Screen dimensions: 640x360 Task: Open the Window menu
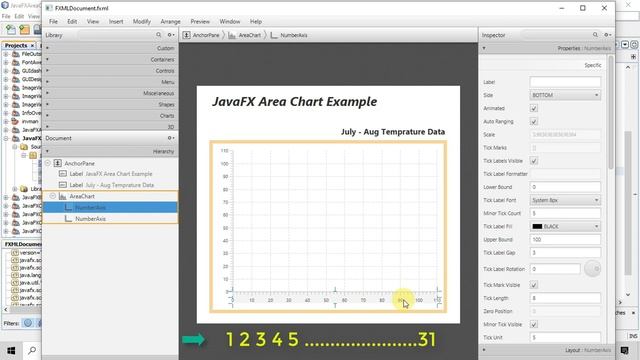click(x=230, y=22)
